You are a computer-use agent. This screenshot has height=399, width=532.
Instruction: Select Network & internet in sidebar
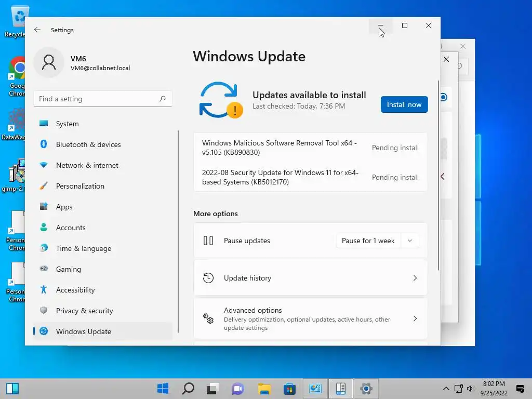click(x=103, y=165)
